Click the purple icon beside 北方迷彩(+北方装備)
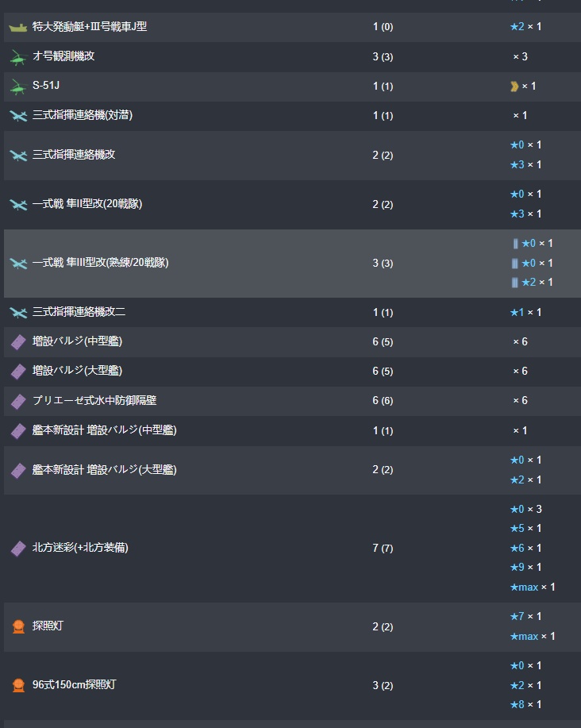Screen dimensions: 581x728 pyautogui.click(x=18, y=549)
